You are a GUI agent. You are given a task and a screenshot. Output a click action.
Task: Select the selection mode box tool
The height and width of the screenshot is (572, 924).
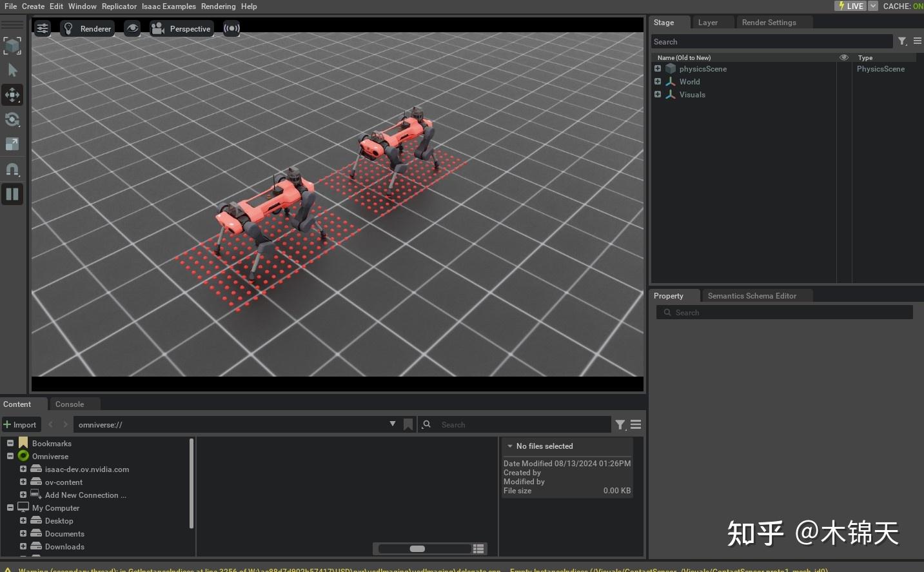coord(12,46)
